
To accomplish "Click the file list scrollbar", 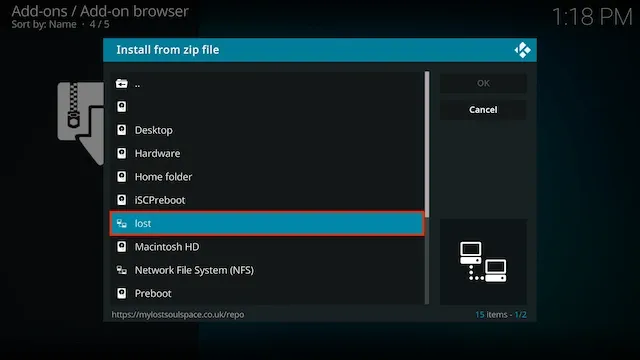I will click(427, 188).
